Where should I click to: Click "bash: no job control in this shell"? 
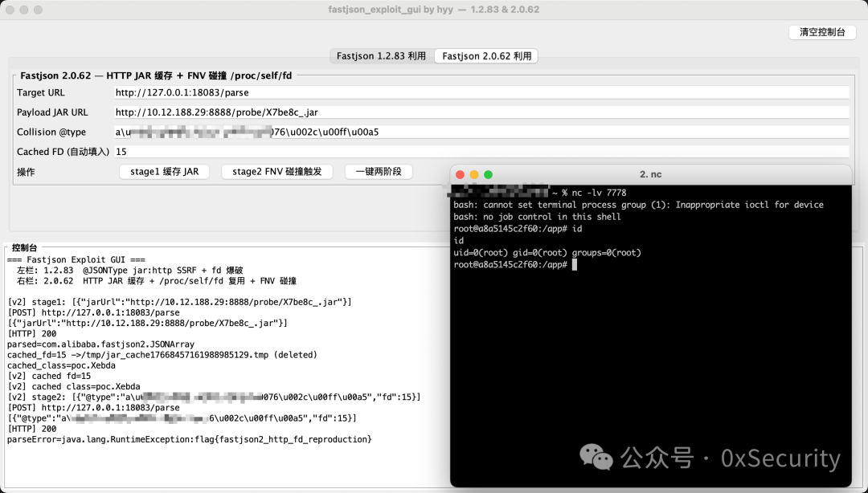(x=537, y=216)
